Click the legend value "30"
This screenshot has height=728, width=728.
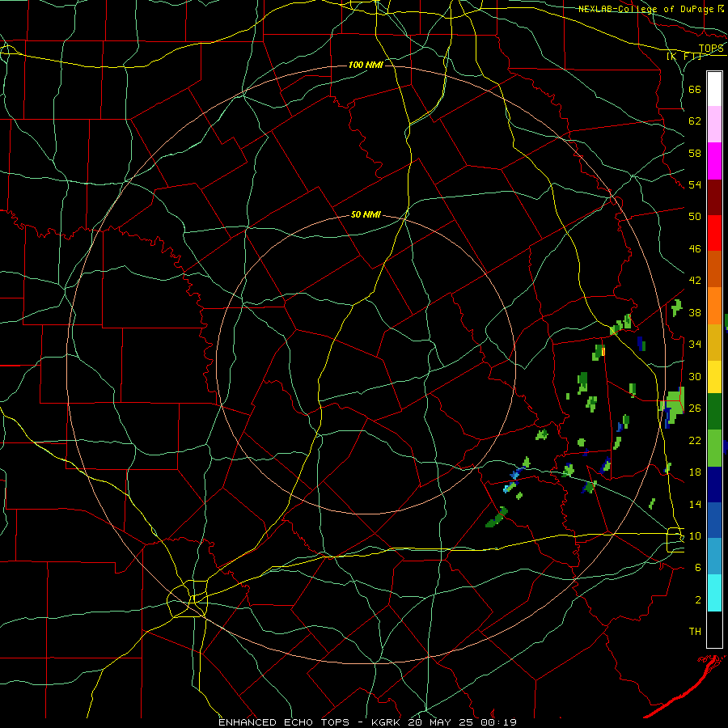(695, 376)
